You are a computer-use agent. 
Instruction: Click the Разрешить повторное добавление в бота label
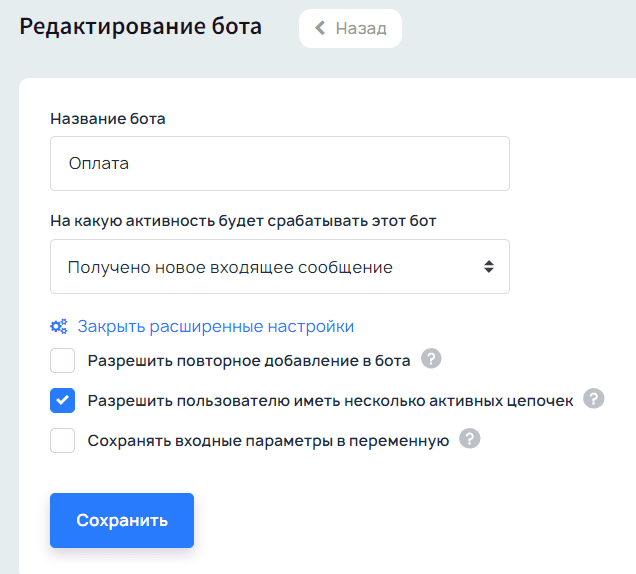[249, 361]
